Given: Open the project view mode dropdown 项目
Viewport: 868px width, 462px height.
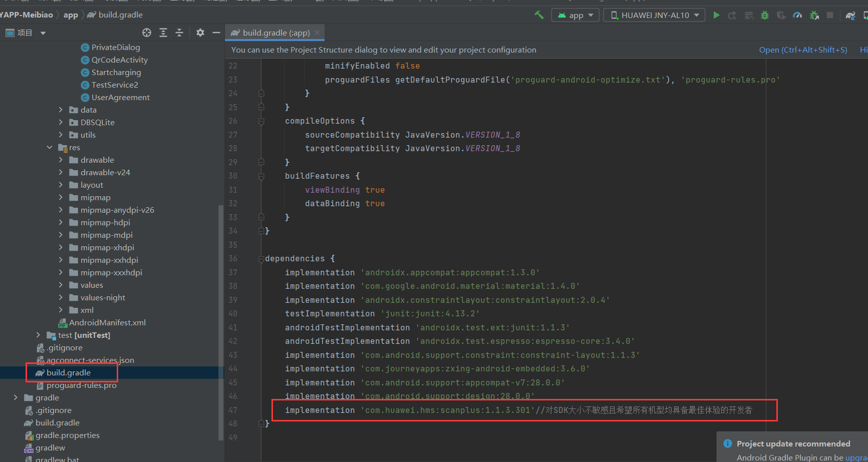Looking at the screenshot, I should coord(26,33).
